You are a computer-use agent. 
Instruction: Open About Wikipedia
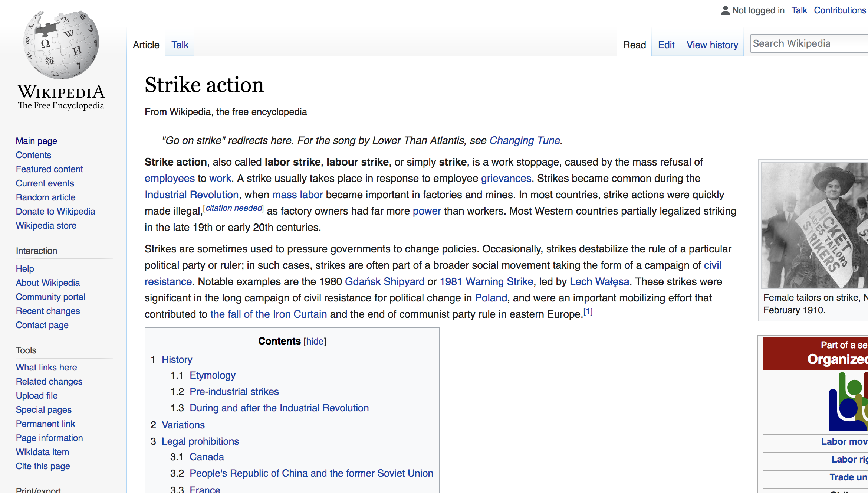[x=48, y=283]
